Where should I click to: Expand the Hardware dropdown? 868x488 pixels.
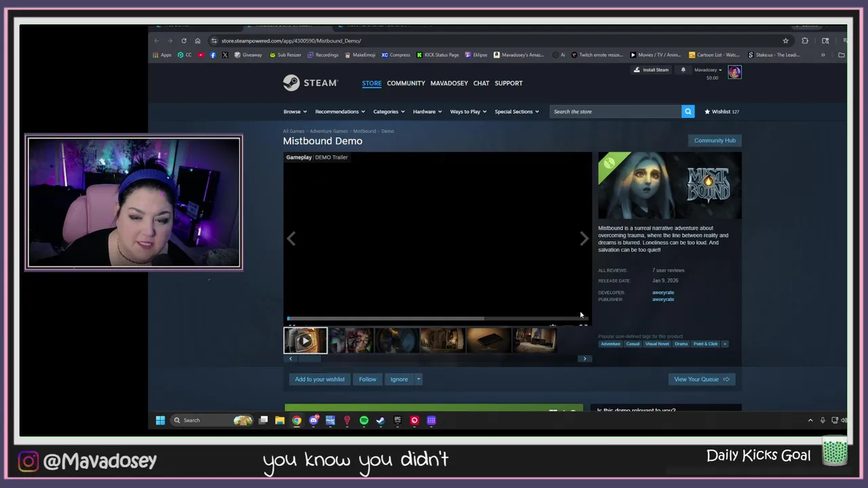[x=427, y=112]
